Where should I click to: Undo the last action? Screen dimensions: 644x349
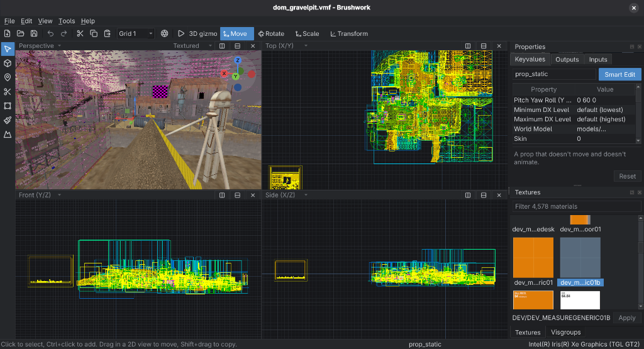click(x=50, y=34)
